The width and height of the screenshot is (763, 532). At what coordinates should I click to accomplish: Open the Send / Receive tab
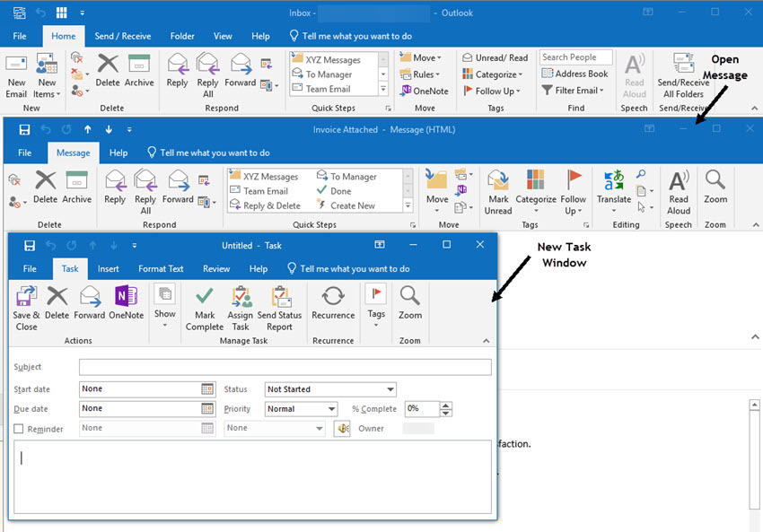[124, 36]
